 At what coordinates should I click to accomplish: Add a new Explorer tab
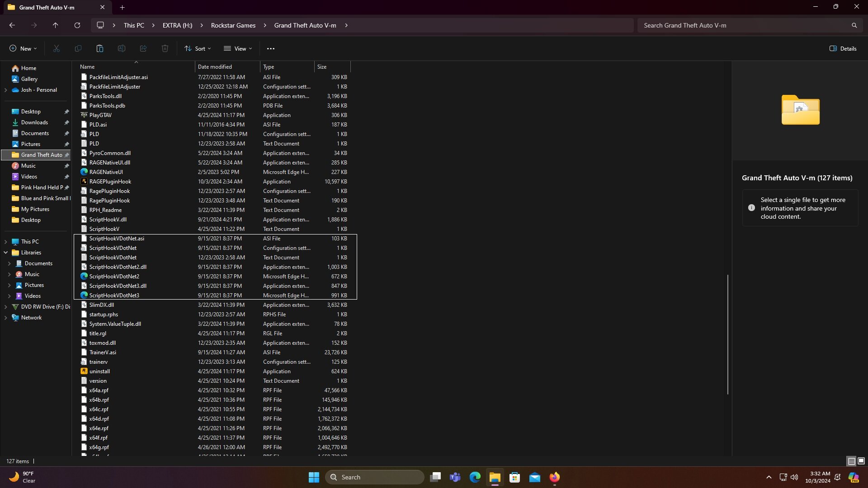coord(122,7)
